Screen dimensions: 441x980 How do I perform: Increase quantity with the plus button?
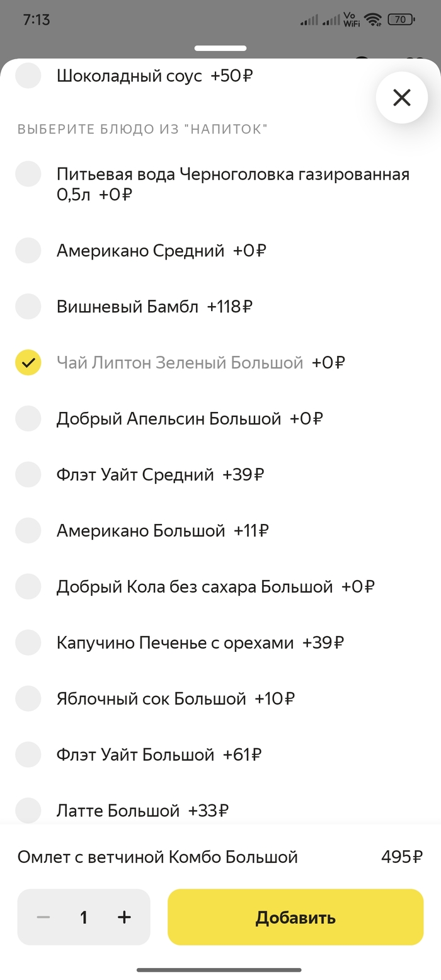click(x=124, y=917)
